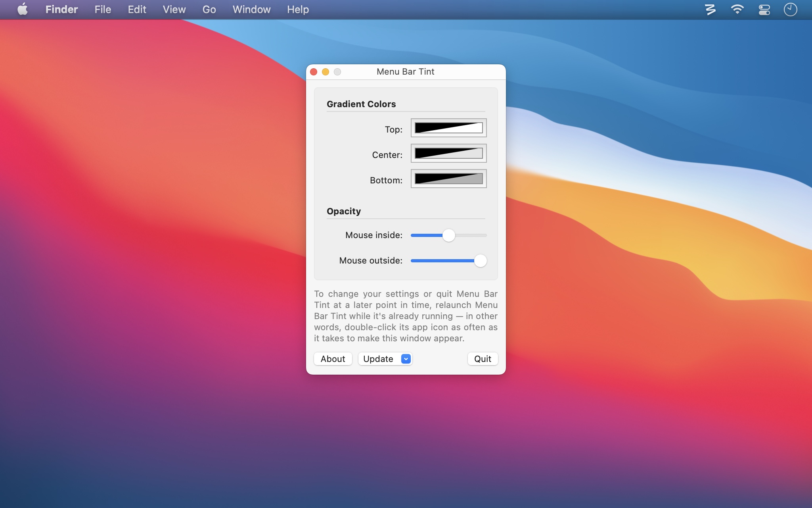The height and width of the screenshot is (508, 812).
Task: Open the Go menu
Action: pos(209,9)
